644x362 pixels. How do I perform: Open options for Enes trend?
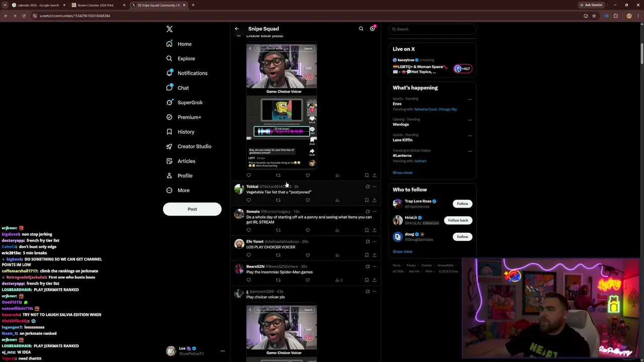[470, 100]
